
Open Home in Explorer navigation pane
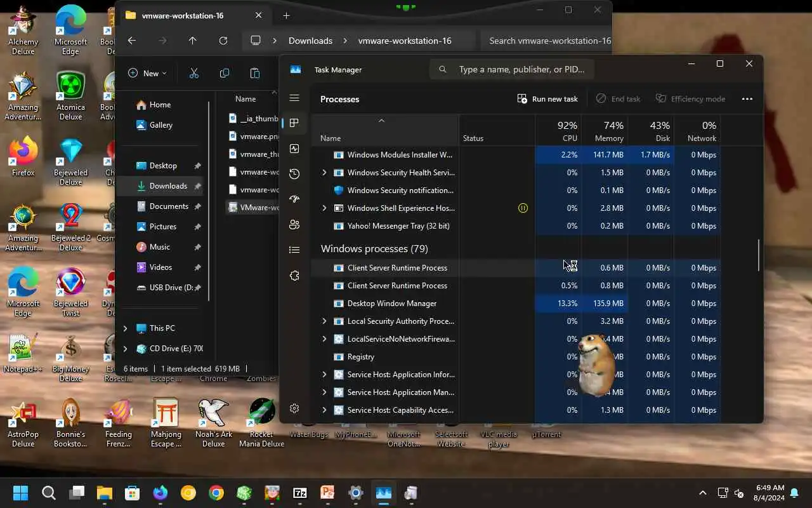pyautogui.click(x=160, y=105)
